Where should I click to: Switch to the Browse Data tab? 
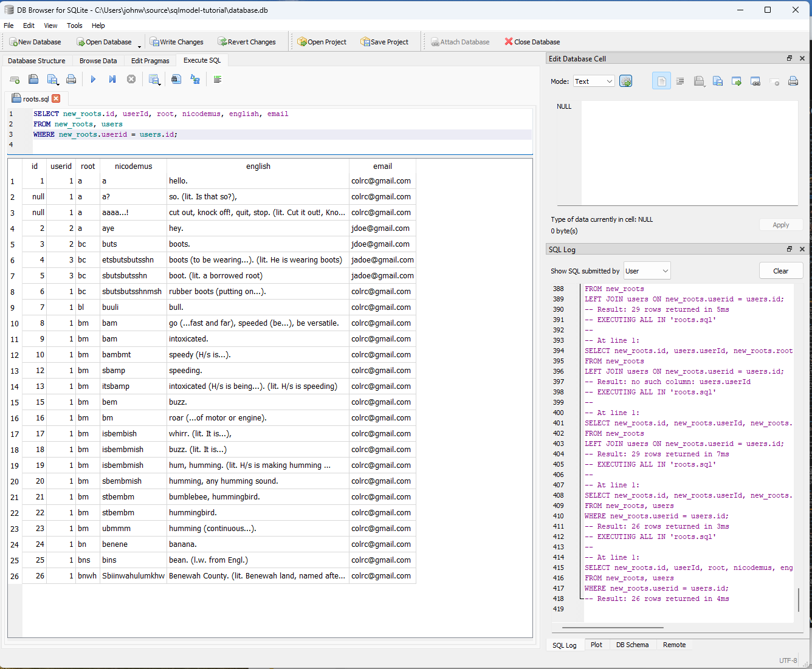coord(98,61)
